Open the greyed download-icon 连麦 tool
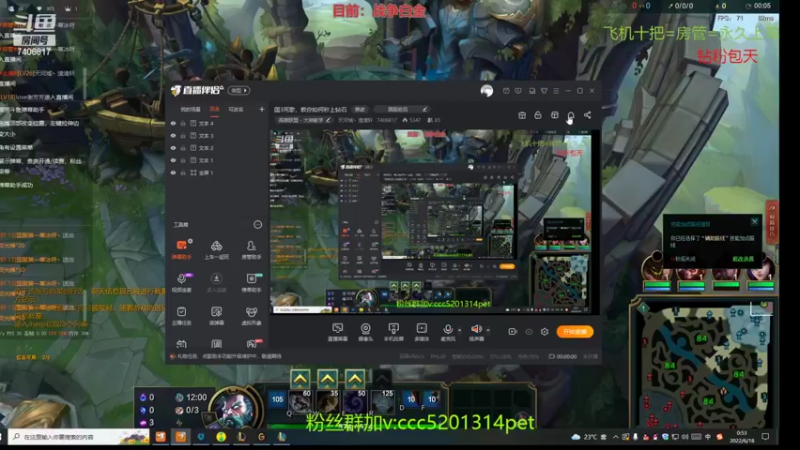 point(216,282)
